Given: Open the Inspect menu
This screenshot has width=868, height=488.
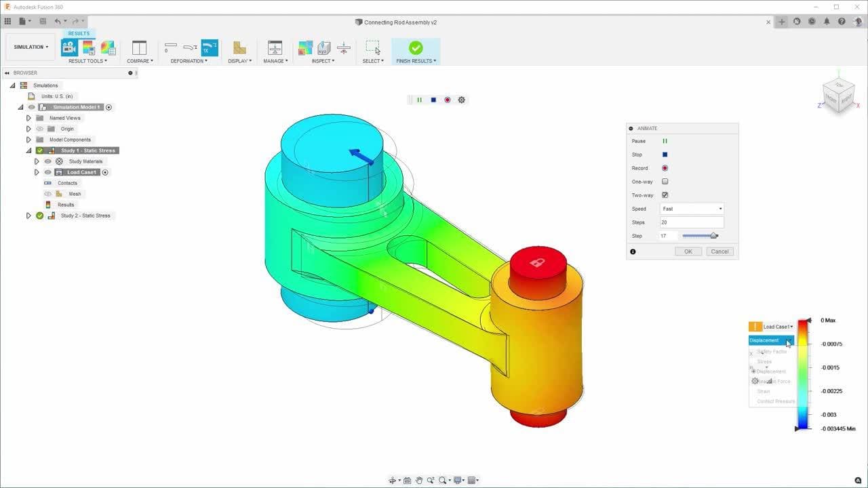Looking at the screenshot, I should point(323,61).
